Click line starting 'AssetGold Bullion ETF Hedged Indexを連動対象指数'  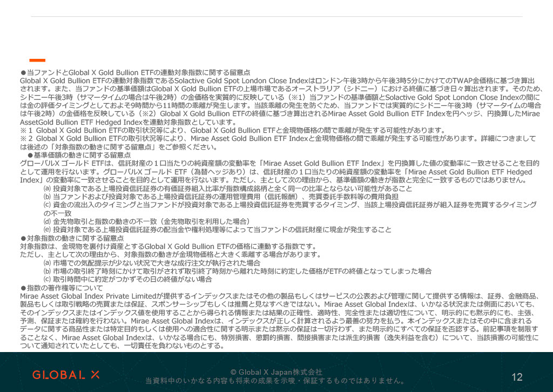(x=129, y=123)
